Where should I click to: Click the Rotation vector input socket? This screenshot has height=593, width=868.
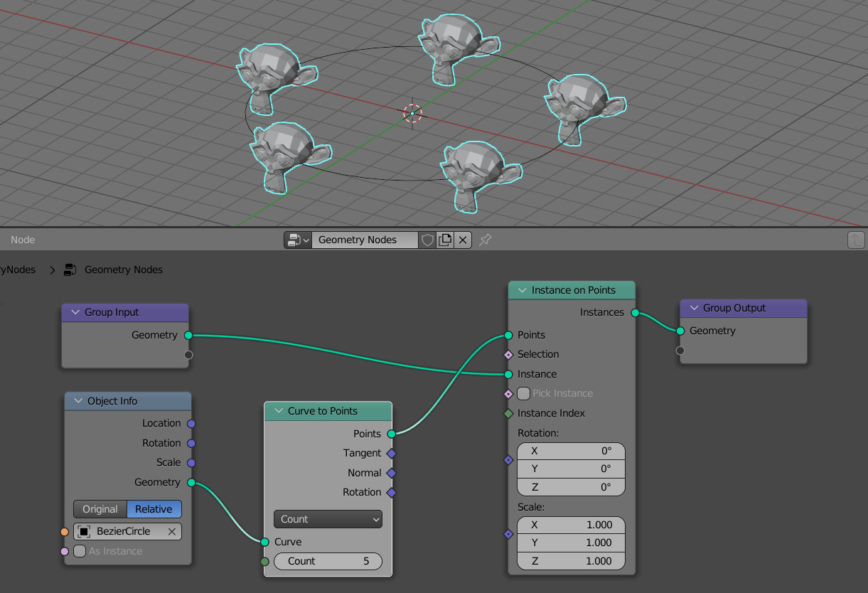coord(508,460)
